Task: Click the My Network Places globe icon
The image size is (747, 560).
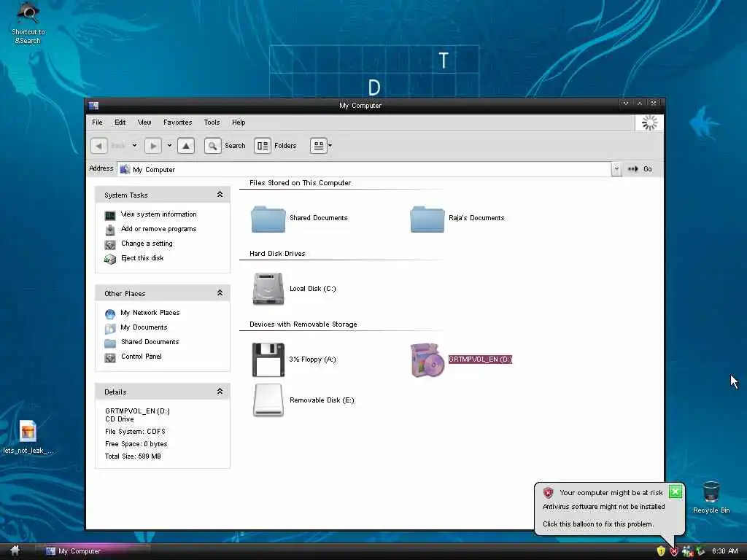Action: coord(110,314)
